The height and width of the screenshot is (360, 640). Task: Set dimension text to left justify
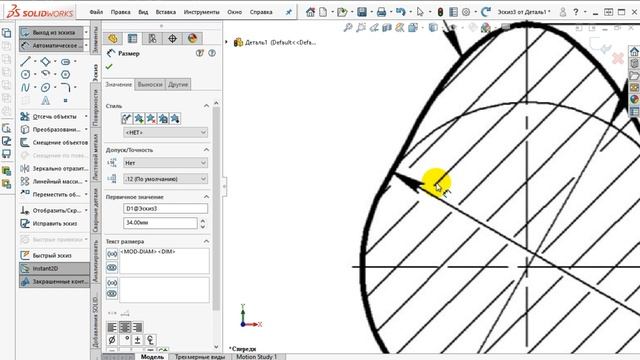112,327
